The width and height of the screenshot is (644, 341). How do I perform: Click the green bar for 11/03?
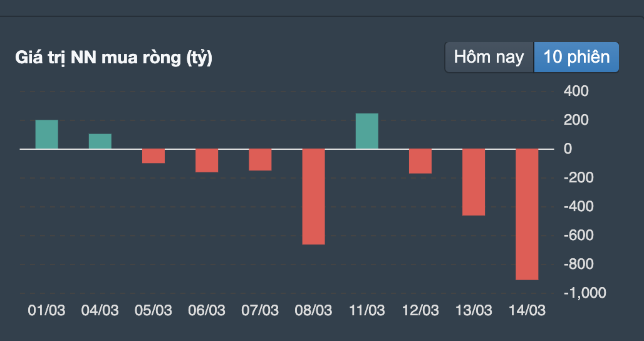click(367, 131)
